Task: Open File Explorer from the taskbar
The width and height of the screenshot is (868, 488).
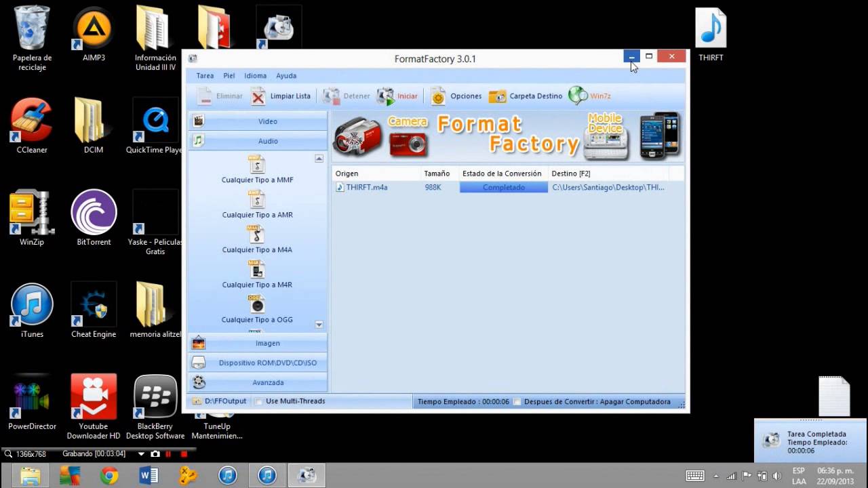Action: tap(31, 476)
